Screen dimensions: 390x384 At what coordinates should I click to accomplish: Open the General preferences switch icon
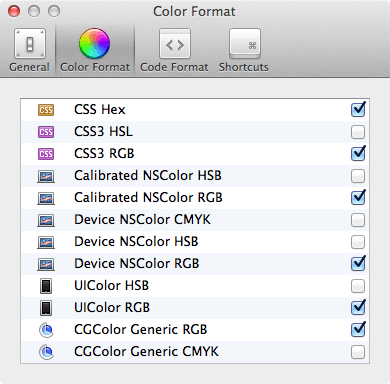click(x=30, y=44)
